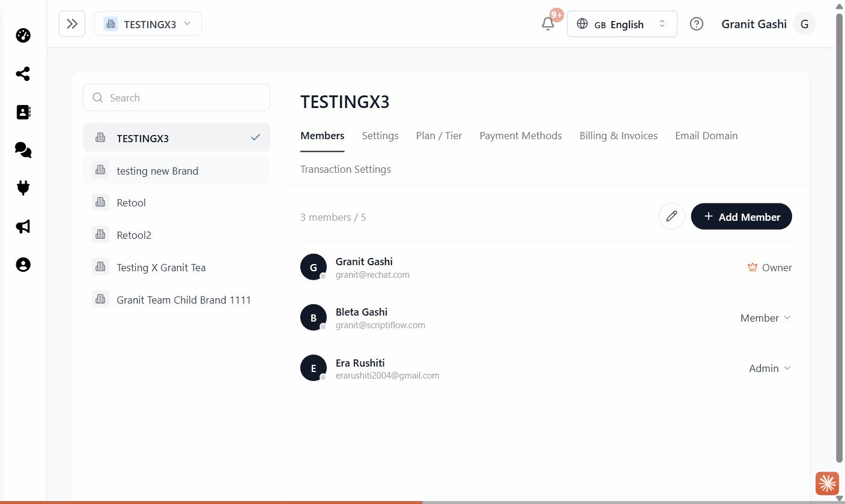
Task: Click the brand Search input field
Action: click(177, 97)
